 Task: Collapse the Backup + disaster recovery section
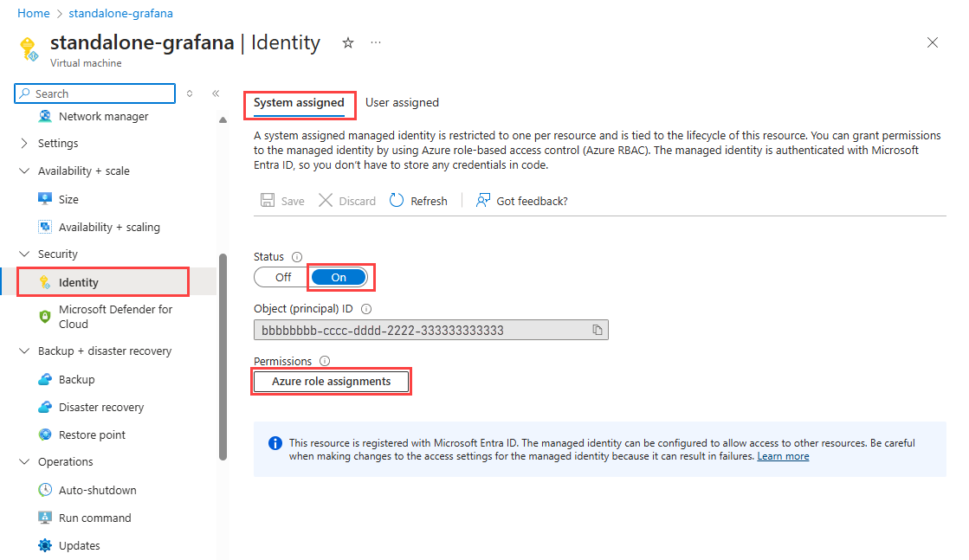pos(24,351)
